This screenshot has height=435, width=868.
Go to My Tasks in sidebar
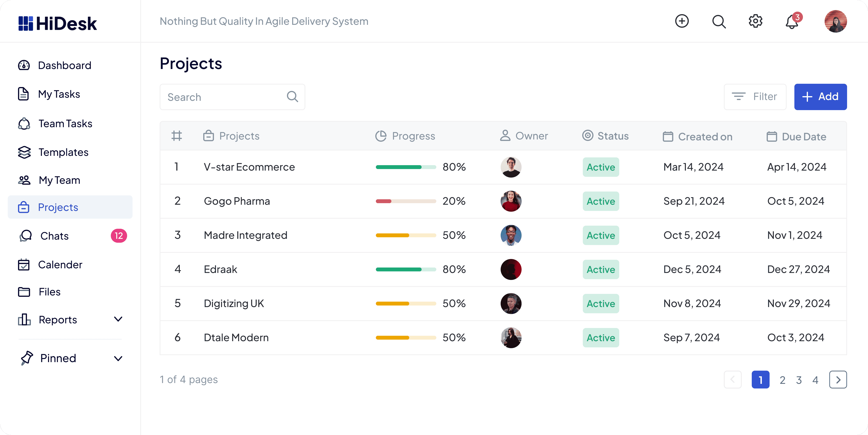(x=59, y=94)
